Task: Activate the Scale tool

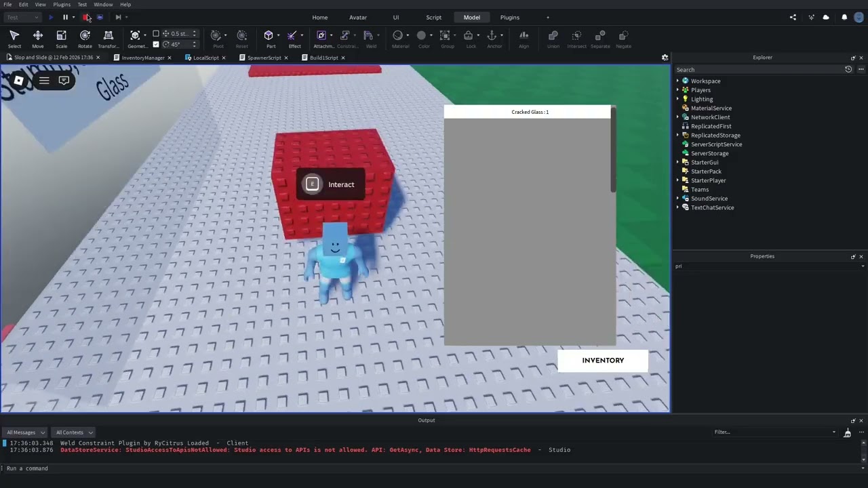Action: tap(61, 39)
